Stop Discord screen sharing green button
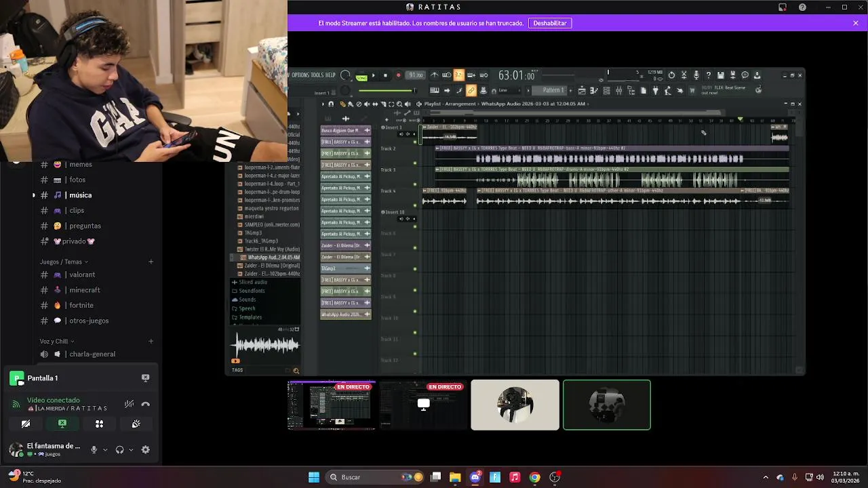Screen dimensions: 868x488 tap(62, 424)
